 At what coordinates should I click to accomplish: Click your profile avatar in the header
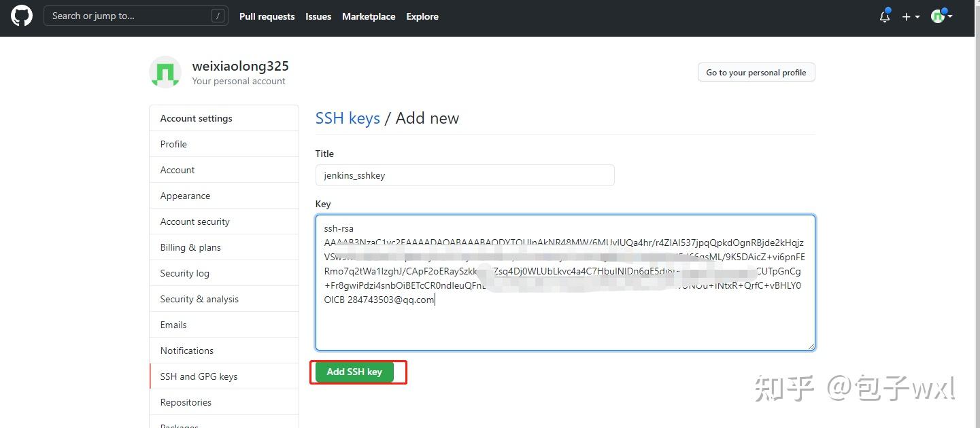coord(939,16)
